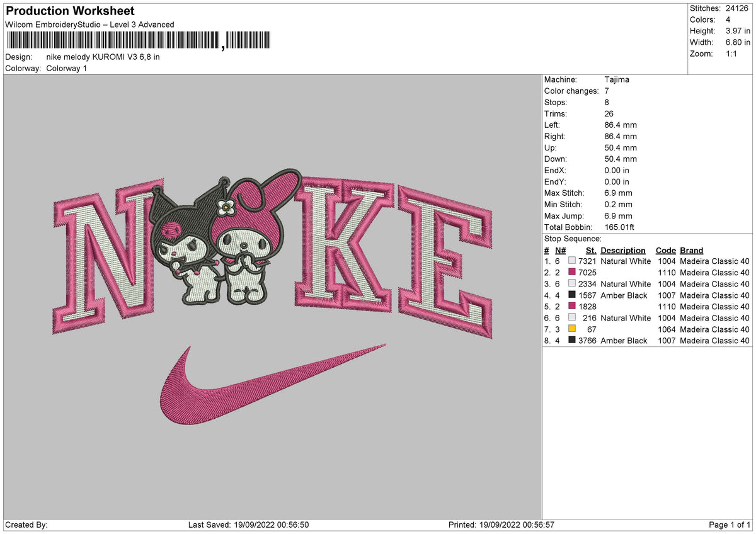Select the black swatch for stop 8

pos(572,341)
